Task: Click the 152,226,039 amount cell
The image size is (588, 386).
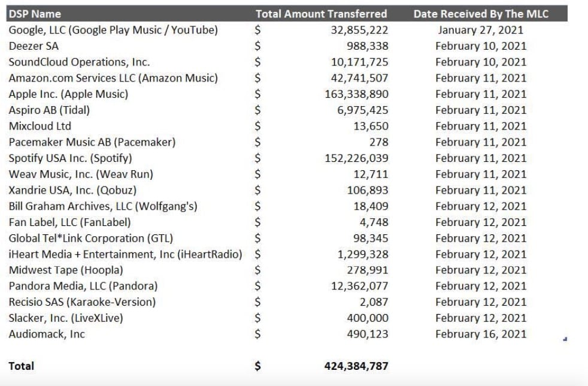Action: [359, 158]
